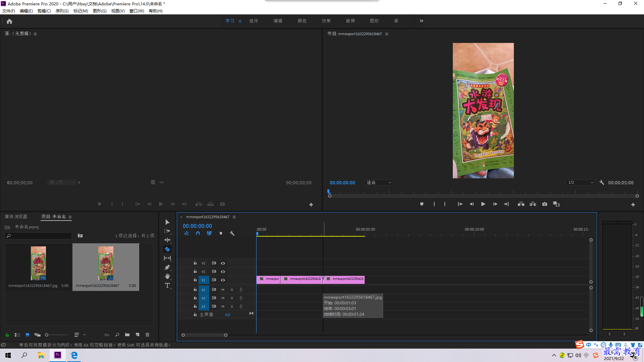Click the Home icon
Viewport: 644px width, 362px height.
(x=9, y=21)
